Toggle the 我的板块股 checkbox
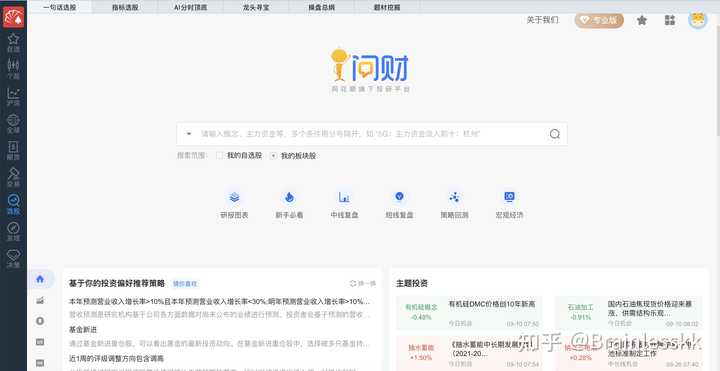 pyautogui.click(x=274, y=156)
